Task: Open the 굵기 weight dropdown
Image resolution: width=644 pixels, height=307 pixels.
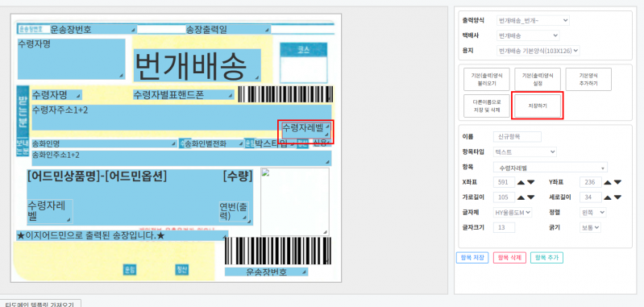Action: pos(590,227)
